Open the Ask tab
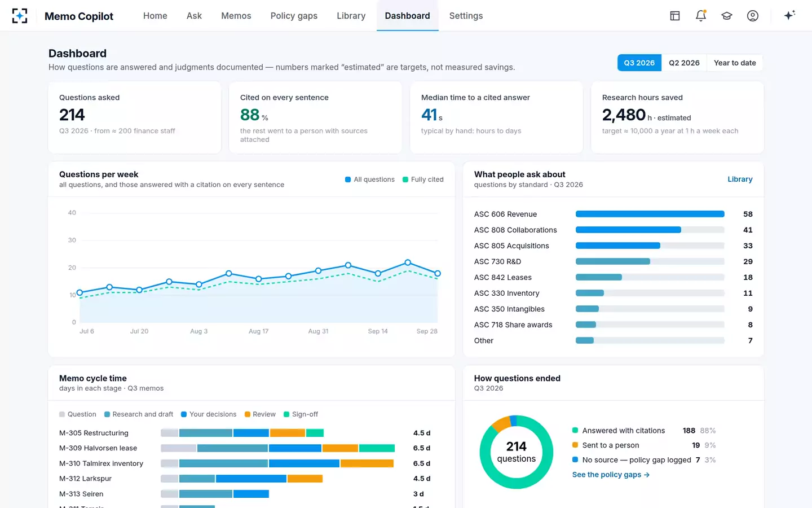Image resolution: width=812 pixels, height=508 pixels. coord(194,16)
